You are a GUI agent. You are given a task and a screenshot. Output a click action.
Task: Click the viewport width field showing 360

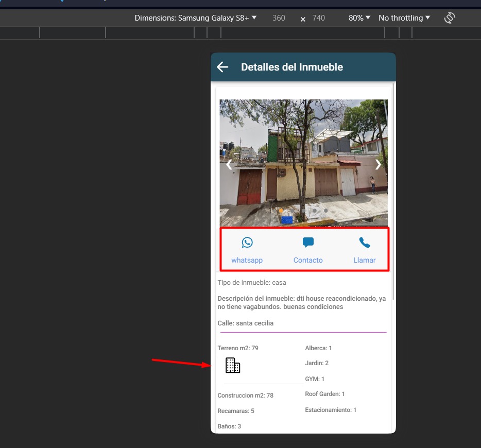tap(279, 18)
